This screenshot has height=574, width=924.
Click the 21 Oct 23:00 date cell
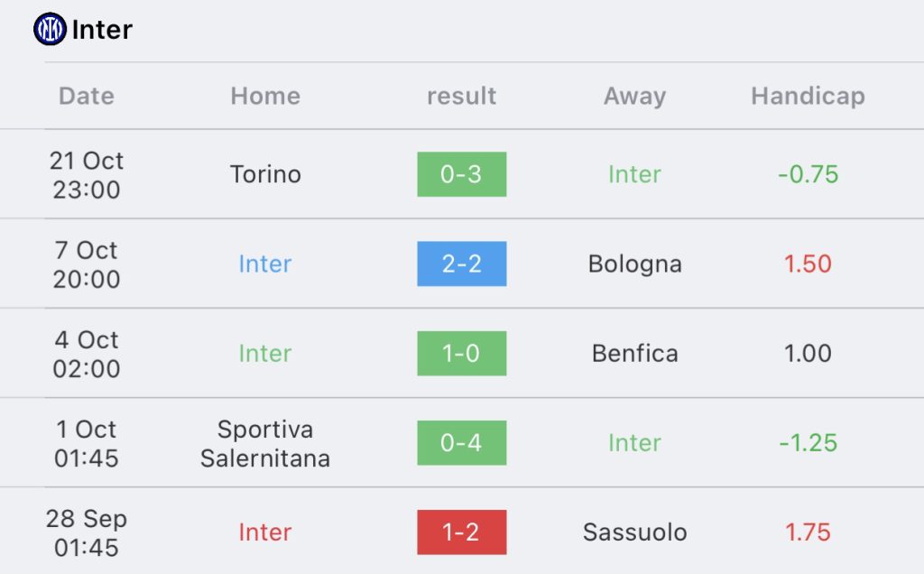point(87,175)
